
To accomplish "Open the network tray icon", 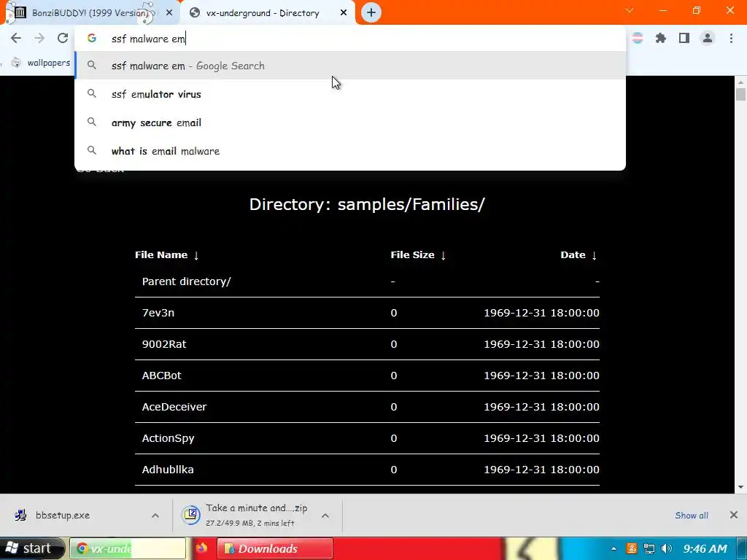I will click(649, 548).
